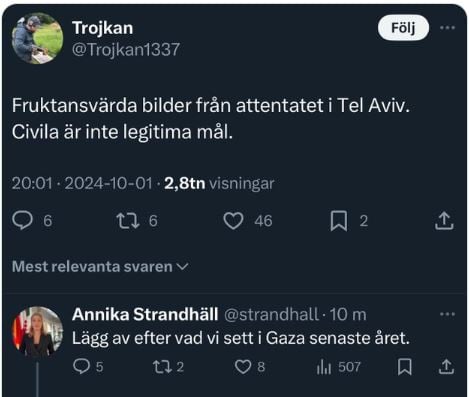Expand the Mest relevanta svaren sort dropdown

coord(100,267)
